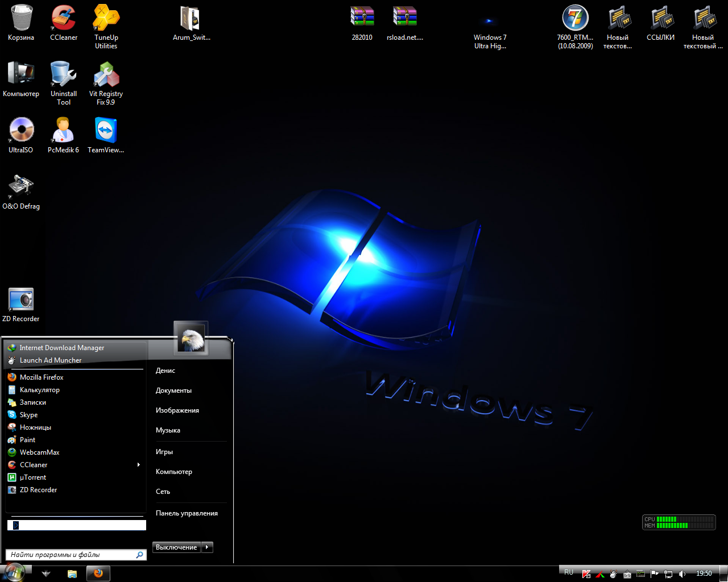The width and height of the screenshot is (728, 582).
Task: Launch TeamViewer desktop shortcut
Action: click(x=106, y=135)
